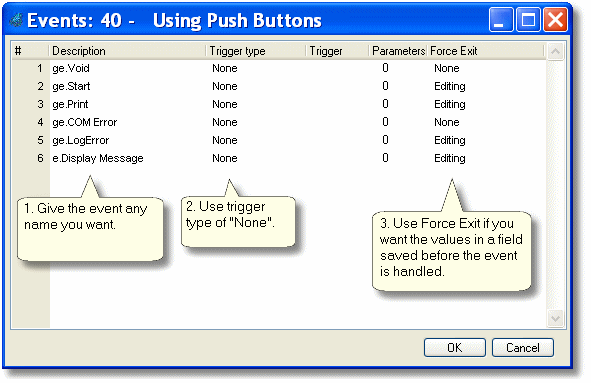591x383 pixels.
Task: Confirm with the OK button
Action: tap(455, 347)
